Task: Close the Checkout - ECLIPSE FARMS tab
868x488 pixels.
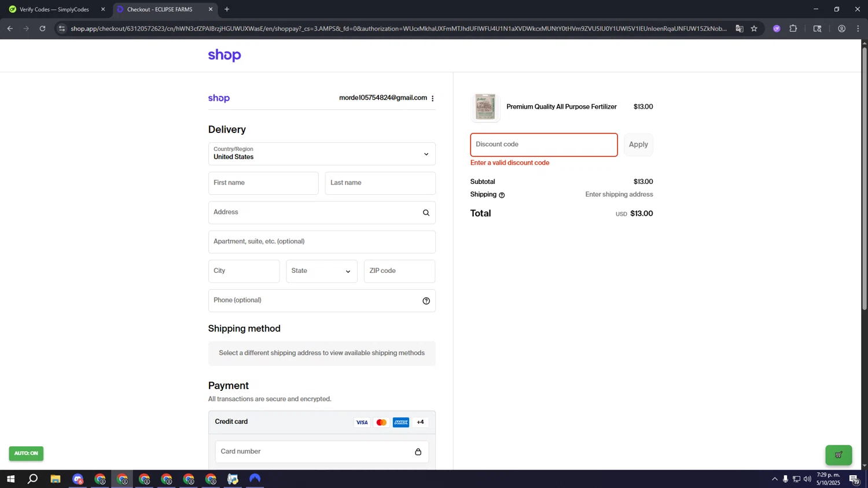Action: [211, 9]
